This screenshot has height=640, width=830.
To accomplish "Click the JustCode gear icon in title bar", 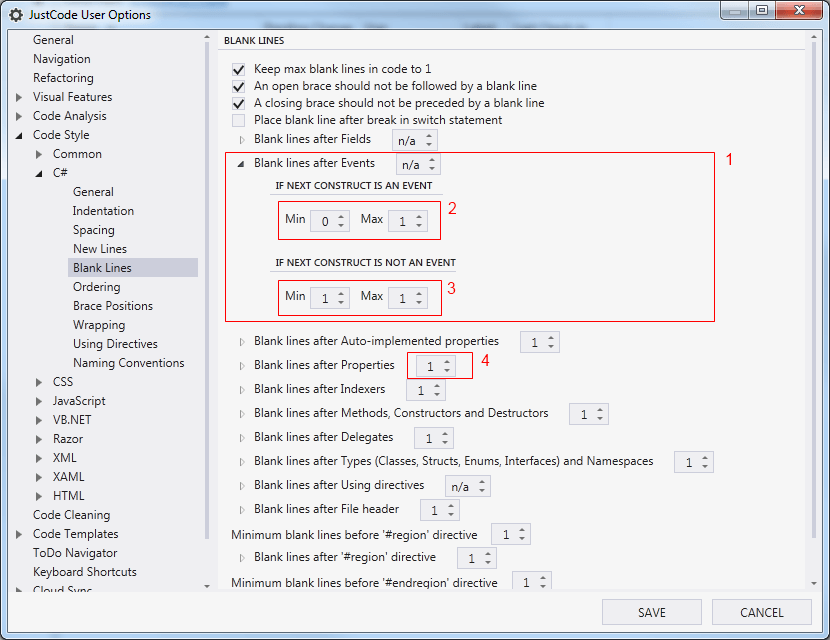I will (16, 15).
